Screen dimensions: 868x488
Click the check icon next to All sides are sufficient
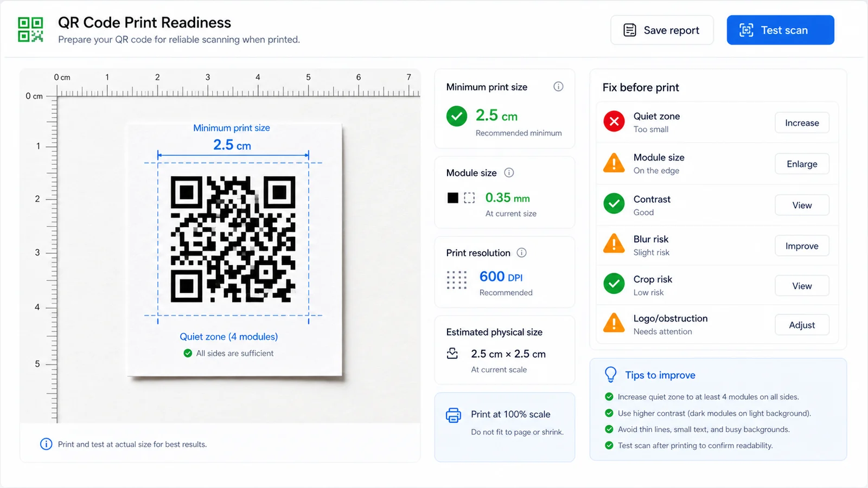pos(188,354)
